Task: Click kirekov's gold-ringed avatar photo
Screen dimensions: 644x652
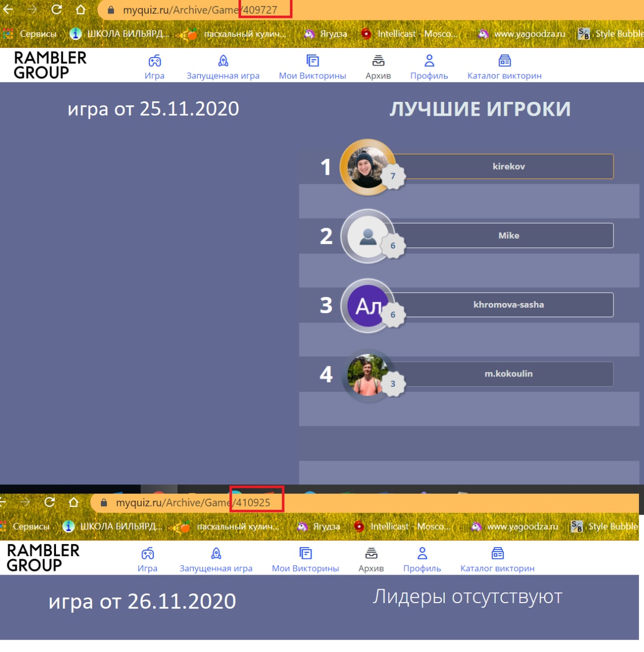Action: (366, 167)
